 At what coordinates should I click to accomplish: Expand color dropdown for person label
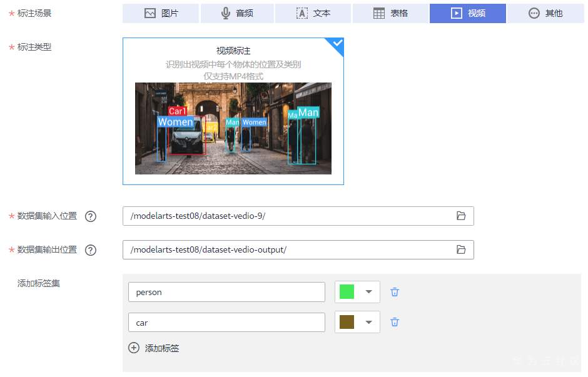point(369,291)
